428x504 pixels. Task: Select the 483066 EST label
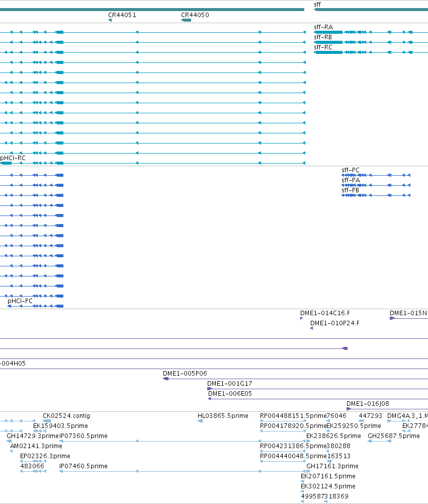32,466
